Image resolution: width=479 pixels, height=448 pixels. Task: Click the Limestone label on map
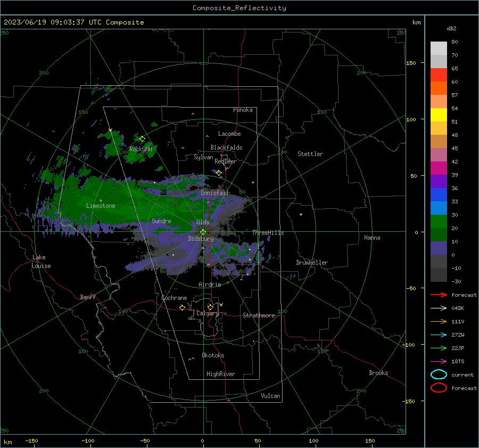coord(101,206)
